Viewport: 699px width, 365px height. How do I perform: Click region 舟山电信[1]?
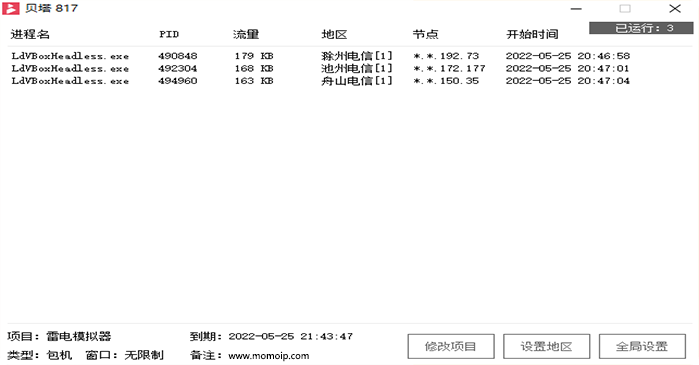(x=357, y=81)
